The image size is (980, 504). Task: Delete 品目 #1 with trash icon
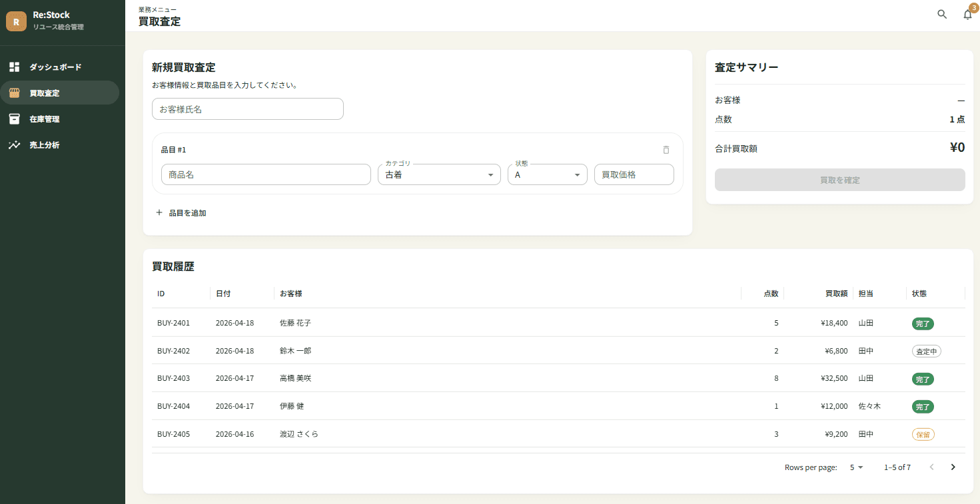[x=666, y=150]
